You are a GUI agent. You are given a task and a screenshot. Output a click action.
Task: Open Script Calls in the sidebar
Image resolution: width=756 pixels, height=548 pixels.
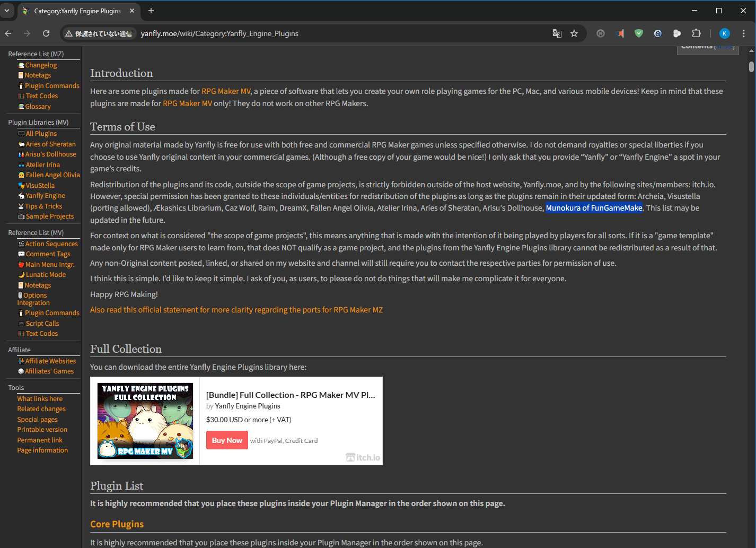tap(42, 324)
